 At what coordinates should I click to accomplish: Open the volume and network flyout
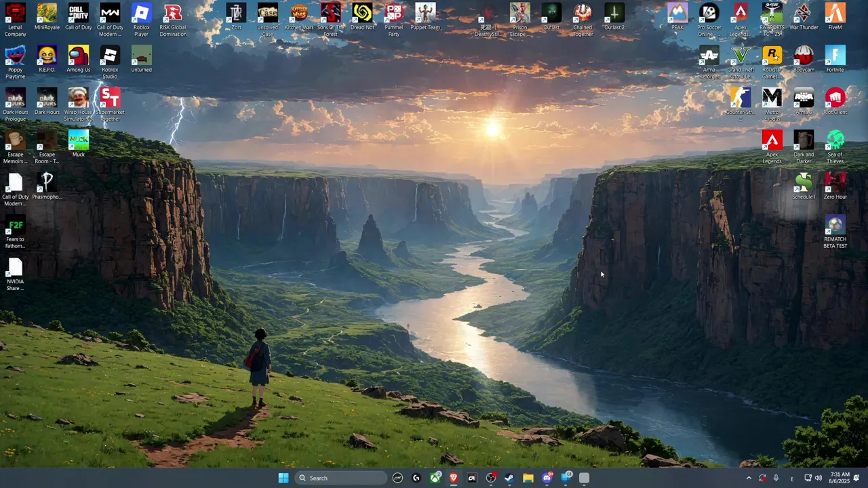(813, 478)
